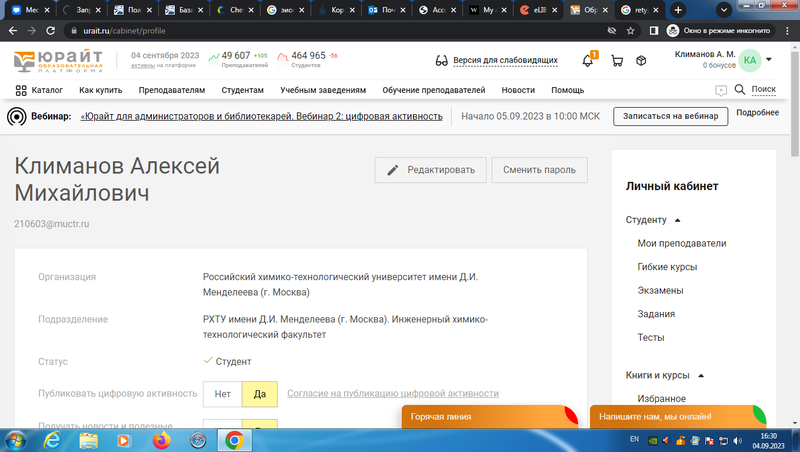Click the Редактировать button
This screenshot has width=800, height=452.
(431, 170)
